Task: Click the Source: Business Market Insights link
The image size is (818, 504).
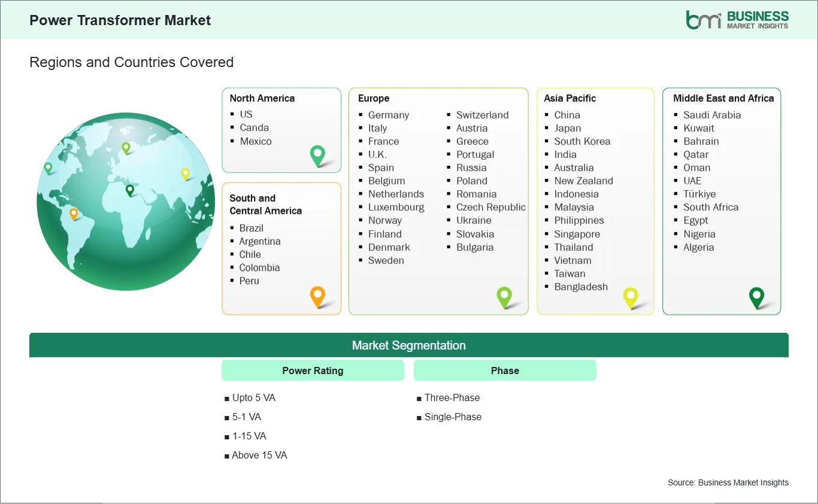Action: pyautogui.click(x=728, y=482)
